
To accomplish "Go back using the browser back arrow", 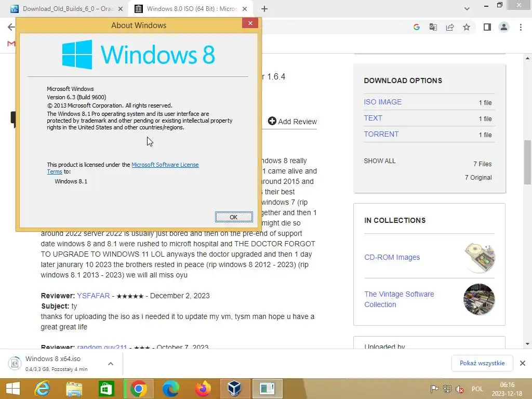I will [11, 27].
